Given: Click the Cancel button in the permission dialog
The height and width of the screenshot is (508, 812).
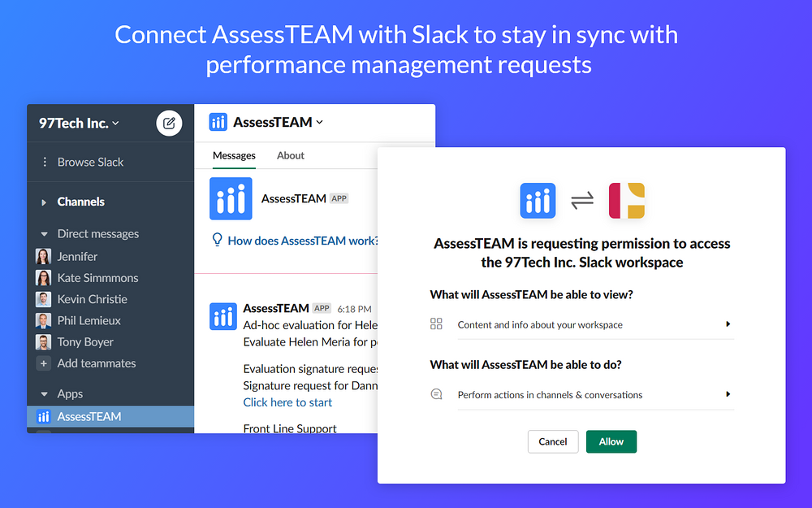Looking at the screenshot, I should pos(552,441).
